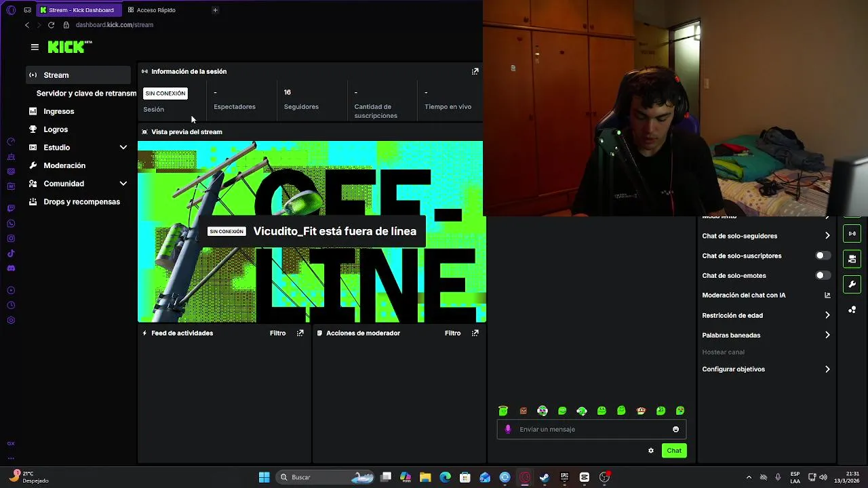Open the Moderación del chat con IA link icon
The image size is (868, 488).
(827, 296)
